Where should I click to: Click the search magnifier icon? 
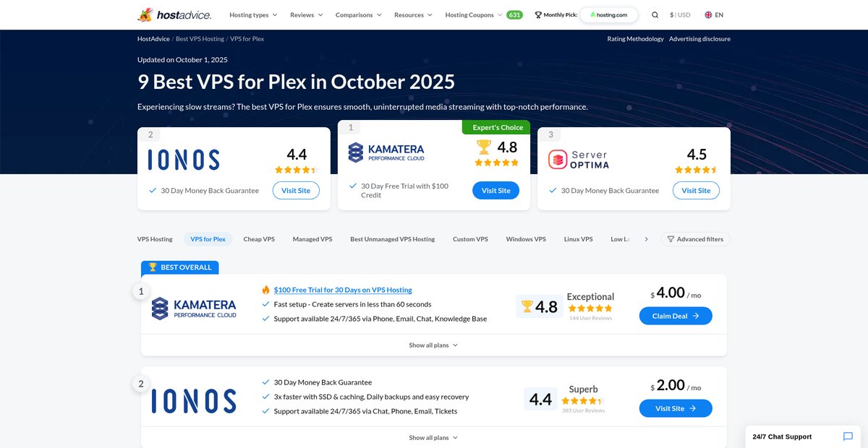(x=655, y=14)
